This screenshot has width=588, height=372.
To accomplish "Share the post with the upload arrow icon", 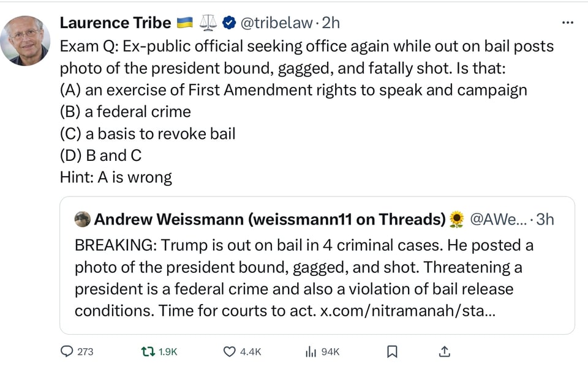I will 445,351.
